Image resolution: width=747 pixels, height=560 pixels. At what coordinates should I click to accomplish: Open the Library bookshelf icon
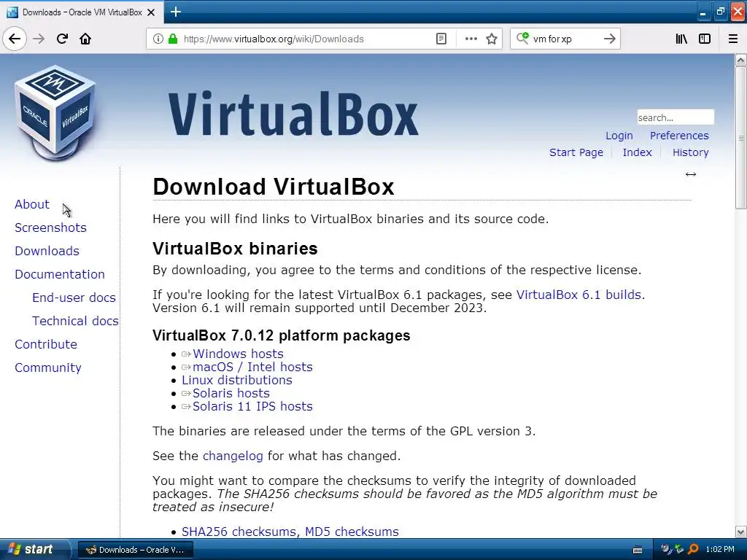[x=681, y=39]
